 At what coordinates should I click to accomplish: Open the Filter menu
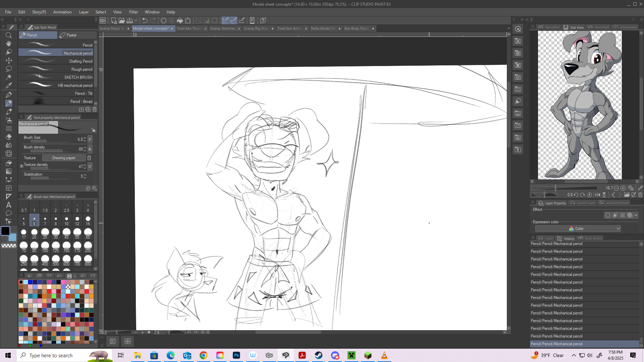[133, 12]
